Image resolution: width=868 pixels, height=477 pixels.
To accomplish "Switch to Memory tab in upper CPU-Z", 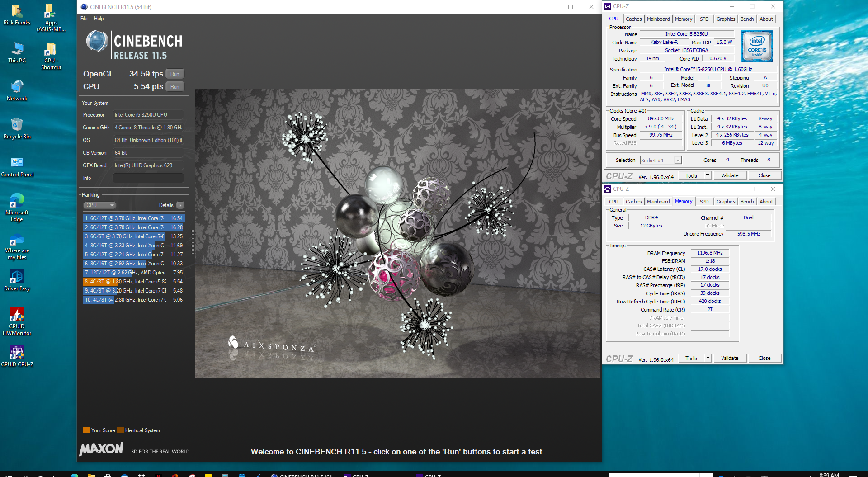I will (683, 19).
